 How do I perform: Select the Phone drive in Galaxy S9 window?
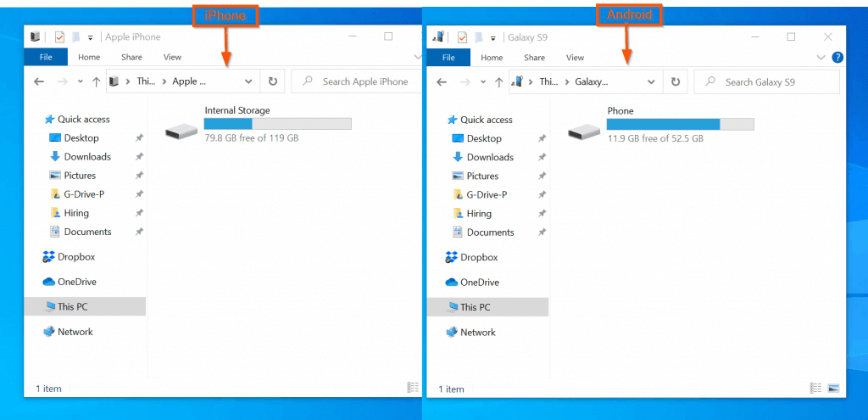point(659,126)
